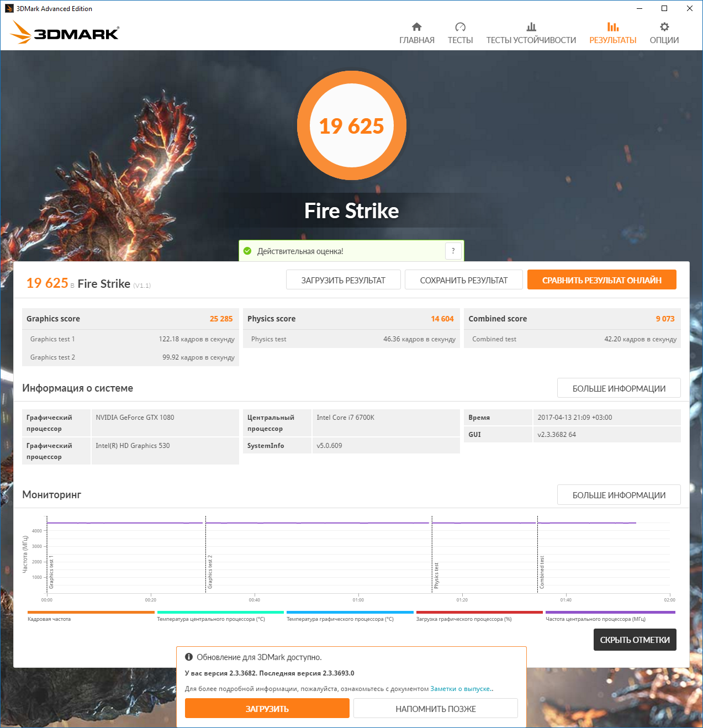Click СКРЫТЬ ОТМЕТКИ button
Viewport: 703px width, 728px height.
click(x=635, y=640)
